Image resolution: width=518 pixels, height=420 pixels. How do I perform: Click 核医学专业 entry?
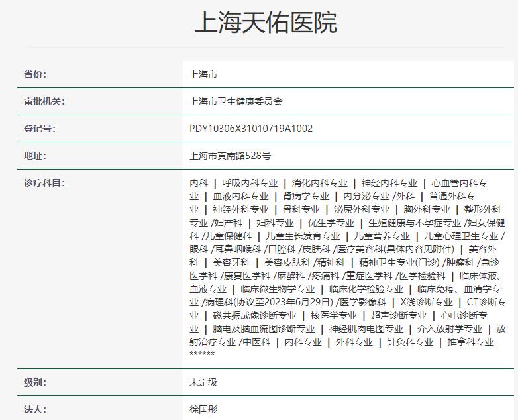pos(334,315)
